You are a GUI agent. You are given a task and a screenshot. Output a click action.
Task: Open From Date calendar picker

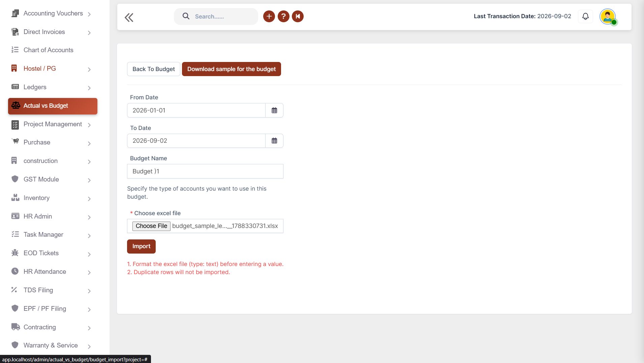pyautogui.click(x=274, y=110)
